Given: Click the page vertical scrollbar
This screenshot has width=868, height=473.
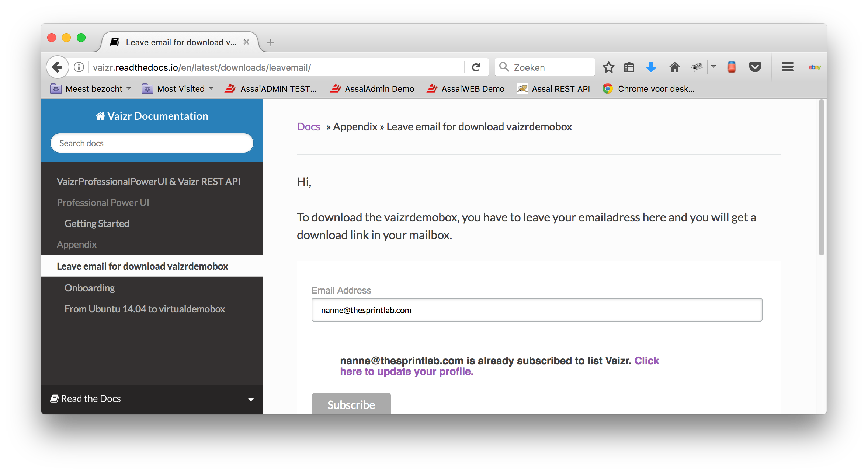Looking at the screenshot, I should point(821,177).
